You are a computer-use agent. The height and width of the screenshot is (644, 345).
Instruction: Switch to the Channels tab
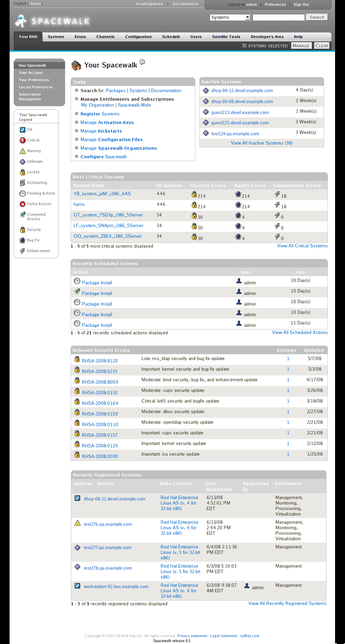[x=106, y=37]
